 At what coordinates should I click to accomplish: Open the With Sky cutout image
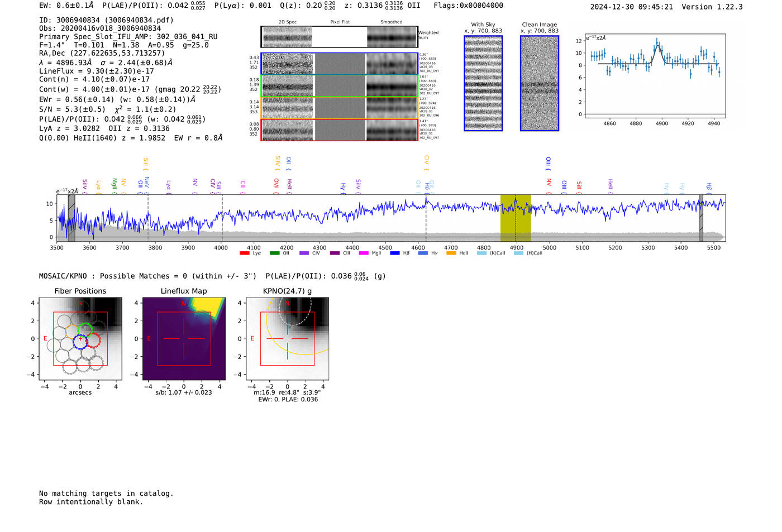coord(483,83)
